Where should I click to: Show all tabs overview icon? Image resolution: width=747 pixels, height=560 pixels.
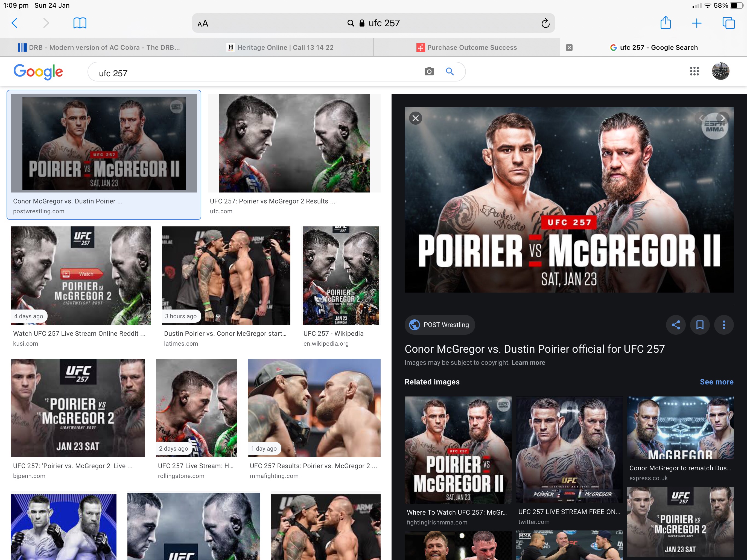tap(728, 23)
